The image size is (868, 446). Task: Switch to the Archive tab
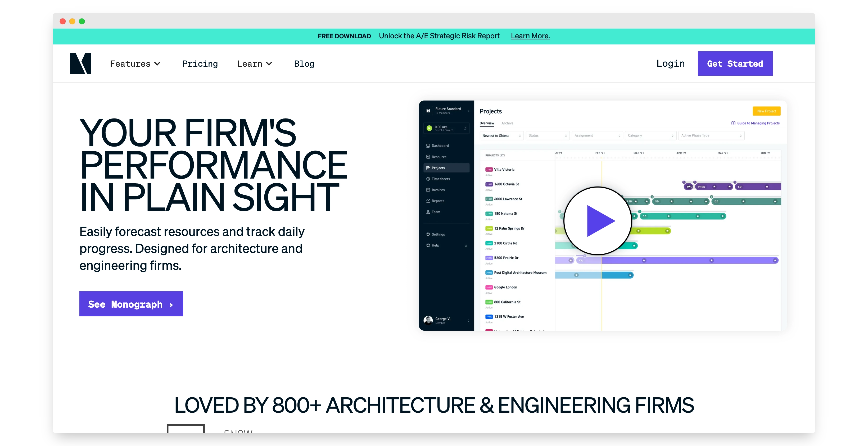507,123
